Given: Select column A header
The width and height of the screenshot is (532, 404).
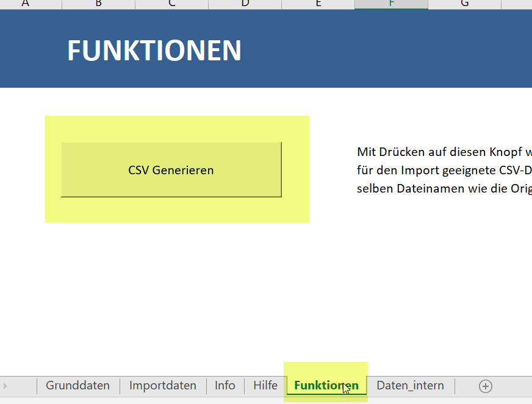Looking at the screenshot, I should tap(31, 4).
